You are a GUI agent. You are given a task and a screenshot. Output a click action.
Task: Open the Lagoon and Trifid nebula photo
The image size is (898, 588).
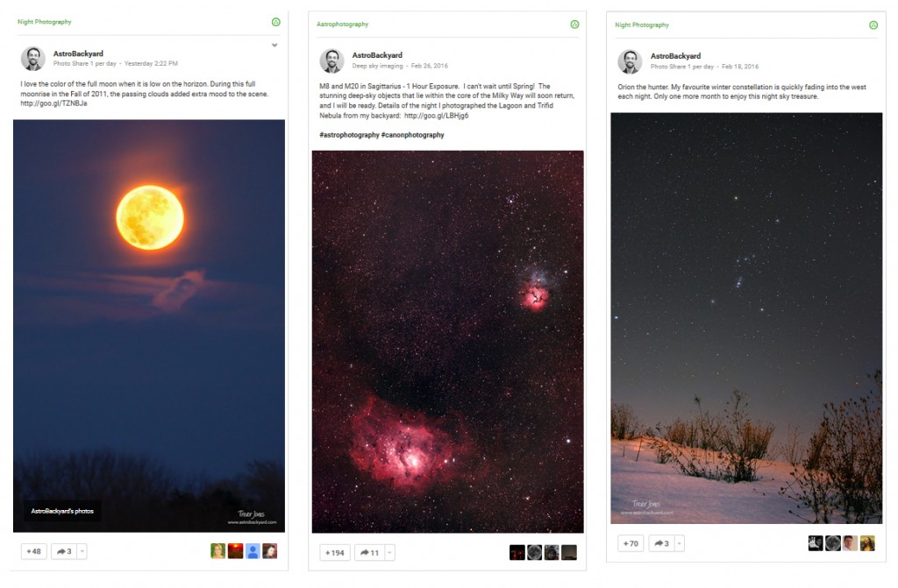[x=448, y=342]
